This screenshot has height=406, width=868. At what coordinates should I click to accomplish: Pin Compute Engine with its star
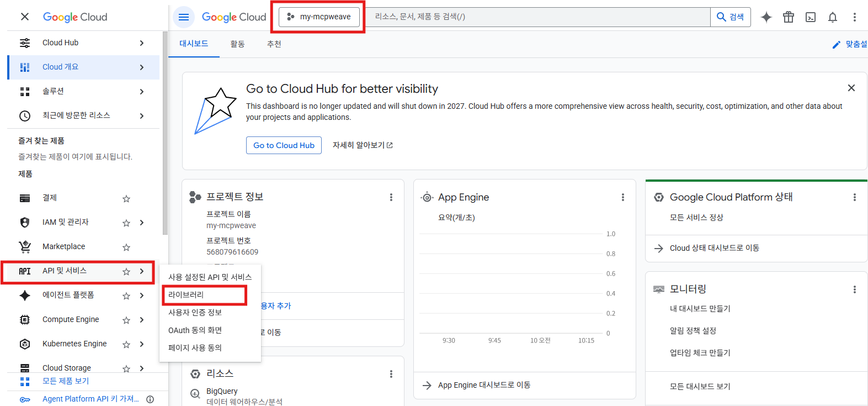126,320
